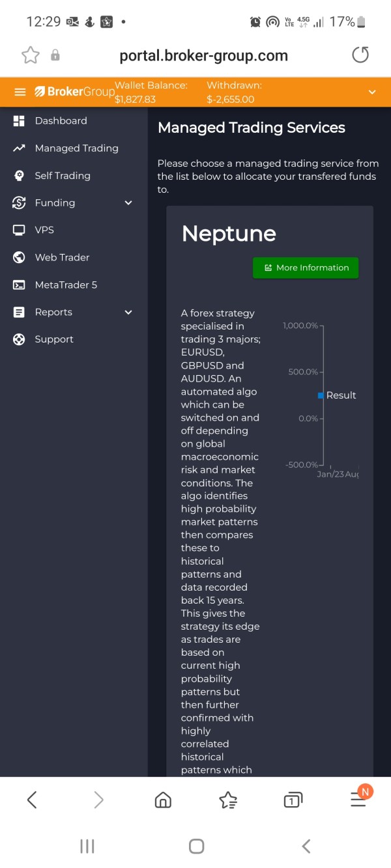The height and width of the screenshot is (868, 391).
Task: Tap the portal.broker-group.com address bar
Action: [x=203, y=55]
